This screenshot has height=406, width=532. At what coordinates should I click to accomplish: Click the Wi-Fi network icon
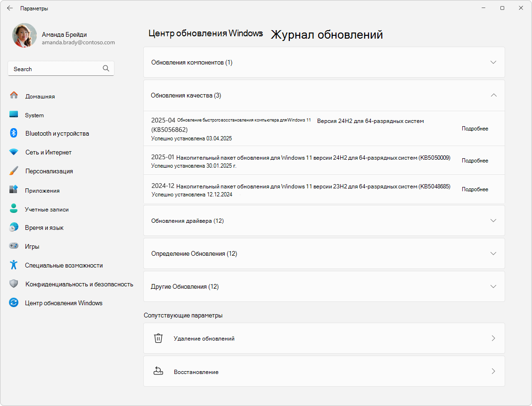tap(14, 152)
